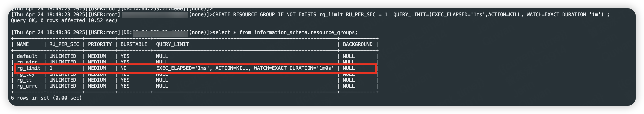Click the NAME column header
644x114 pixels.
(23, 44)
